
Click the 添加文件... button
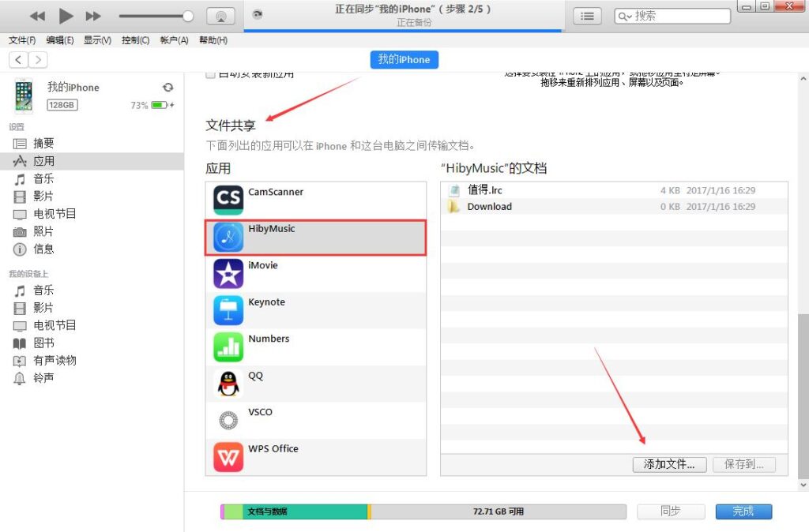(x=669, y=464)
